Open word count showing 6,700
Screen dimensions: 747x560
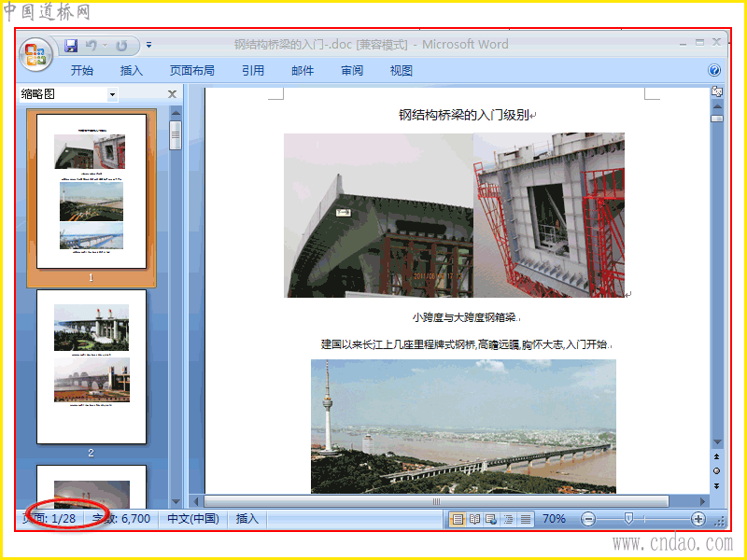pos(121,519)
